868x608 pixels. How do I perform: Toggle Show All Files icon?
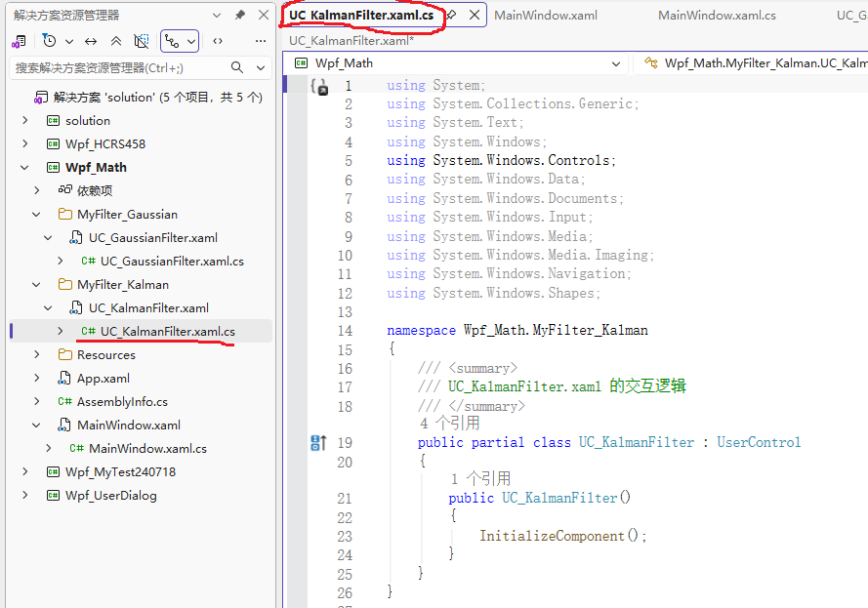point(142,41)
